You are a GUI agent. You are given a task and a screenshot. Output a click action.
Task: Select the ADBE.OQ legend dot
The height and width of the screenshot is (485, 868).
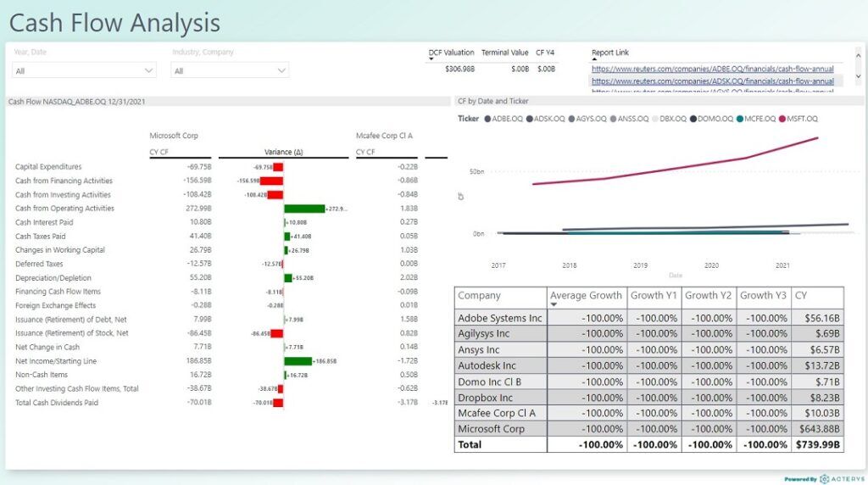(487, 119)
